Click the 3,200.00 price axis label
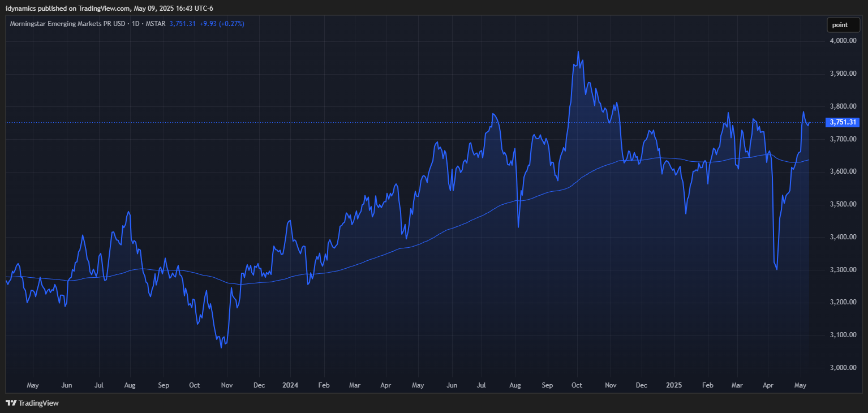Image resolution: width=868 pixels, height=413 pixels. click(843, 303)
